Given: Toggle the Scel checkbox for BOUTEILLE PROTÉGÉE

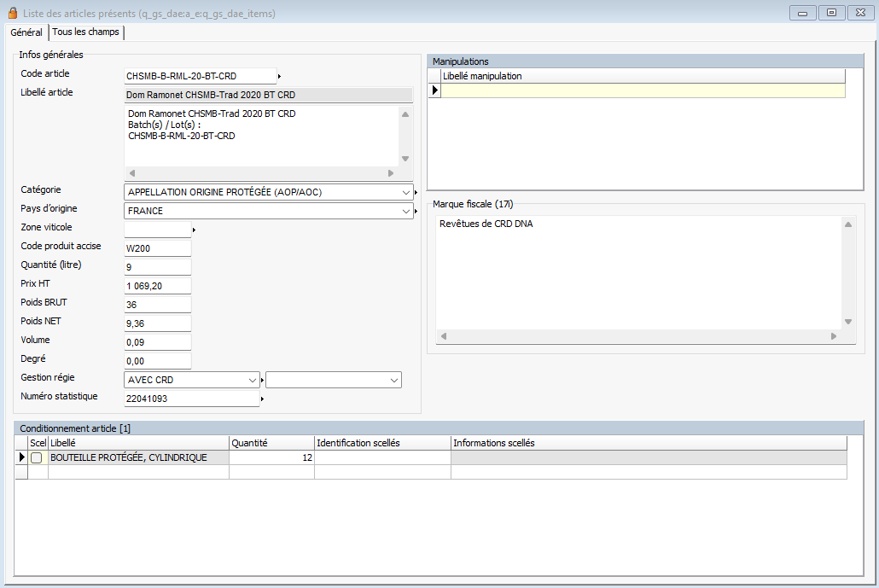Looking at the screenshot, I should point(37,458).
